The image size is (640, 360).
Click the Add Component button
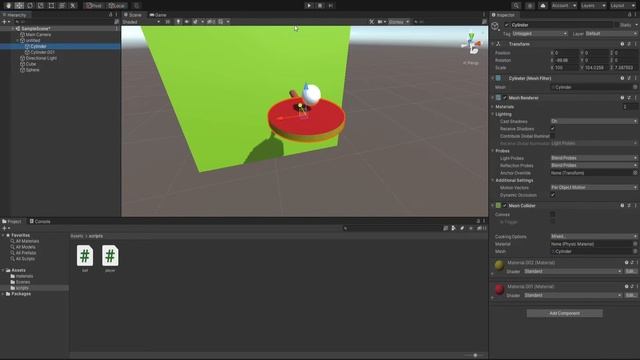(564, 313)
